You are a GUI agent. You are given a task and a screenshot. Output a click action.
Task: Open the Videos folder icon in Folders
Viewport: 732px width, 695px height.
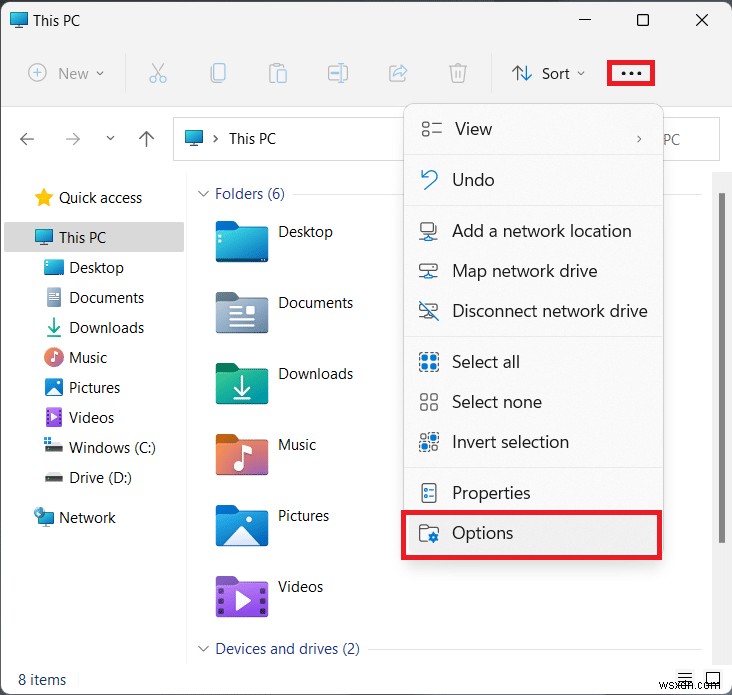tap(242, 597)
